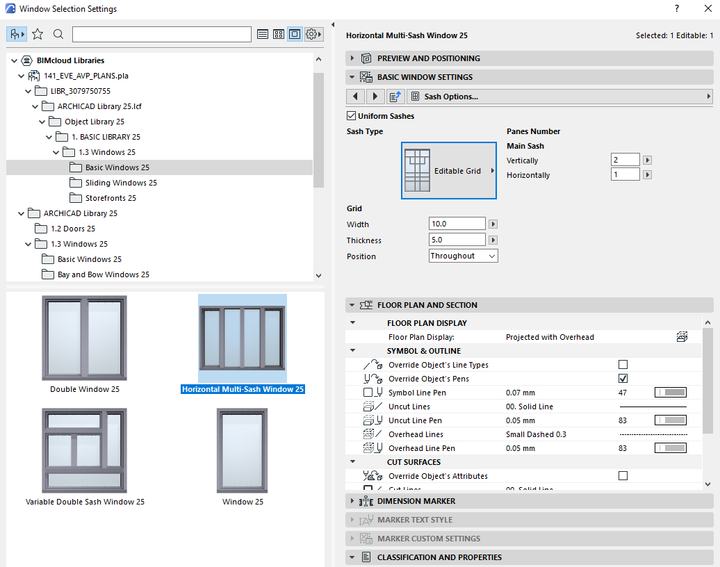Select the Bay and Bow Windows 25 folder
Viewport: 720px width, 567px height.
pyautogui.click(x=103, y=275)
